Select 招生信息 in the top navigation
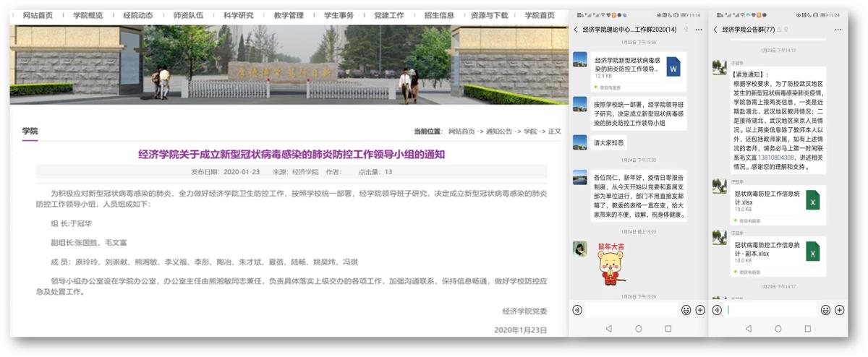Image resolution: width=868 pixels, height=357 pixels. tap(439, 14)
